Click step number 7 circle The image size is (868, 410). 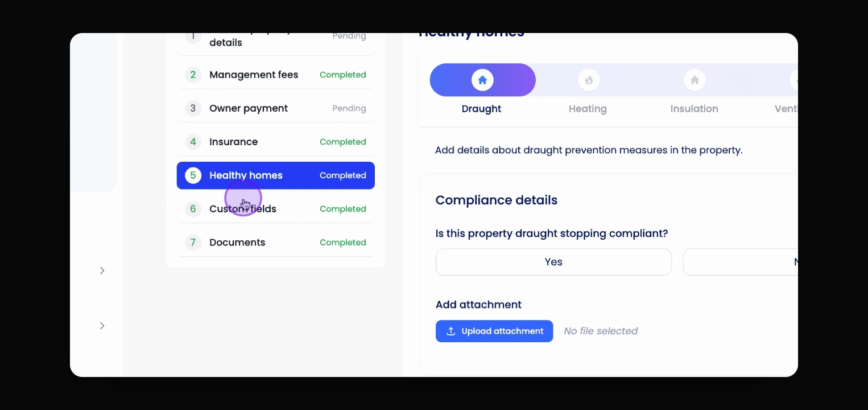(x=193, y=243)
